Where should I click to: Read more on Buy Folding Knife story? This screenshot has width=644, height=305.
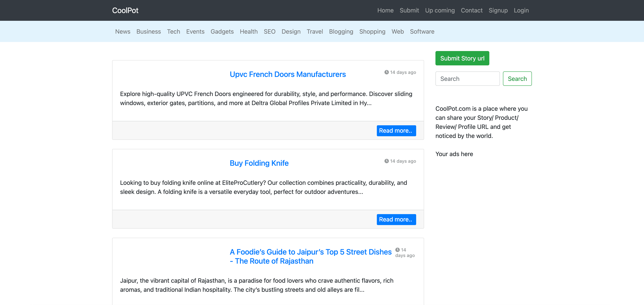[x=396, y=220]
